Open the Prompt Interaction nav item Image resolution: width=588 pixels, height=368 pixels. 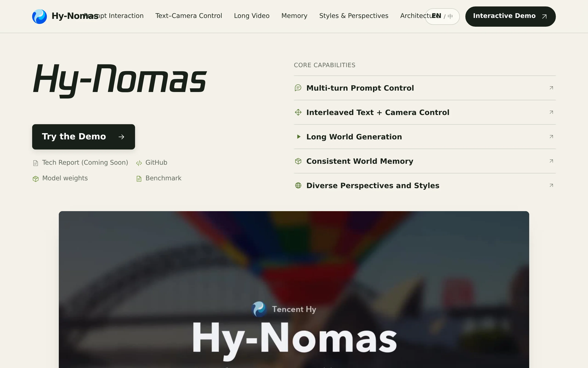coord(113,16)
